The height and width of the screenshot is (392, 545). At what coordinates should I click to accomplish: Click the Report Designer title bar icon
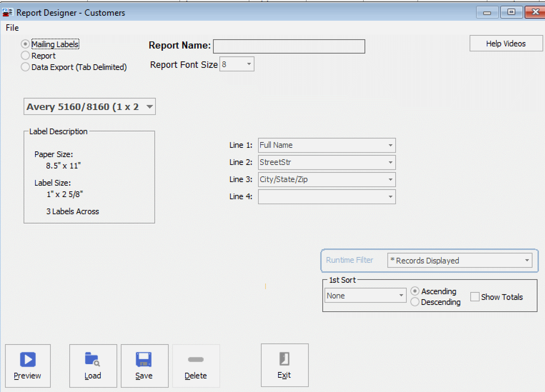tap(7, 12)
